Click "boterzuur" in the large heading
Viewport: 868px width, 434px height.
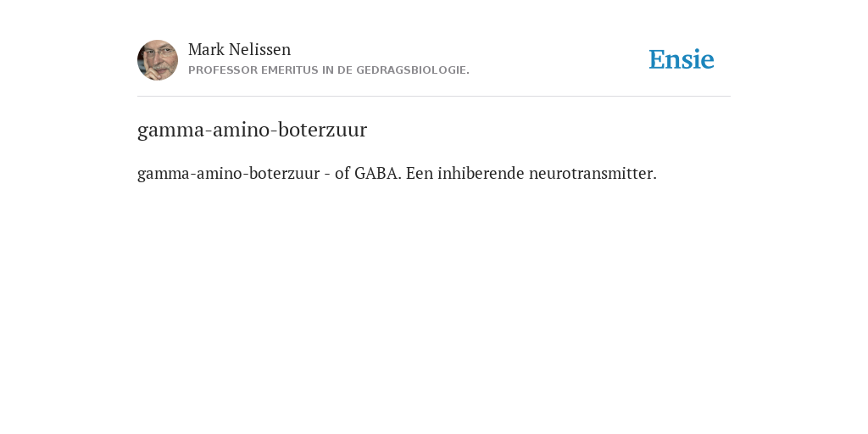[322, 130]
